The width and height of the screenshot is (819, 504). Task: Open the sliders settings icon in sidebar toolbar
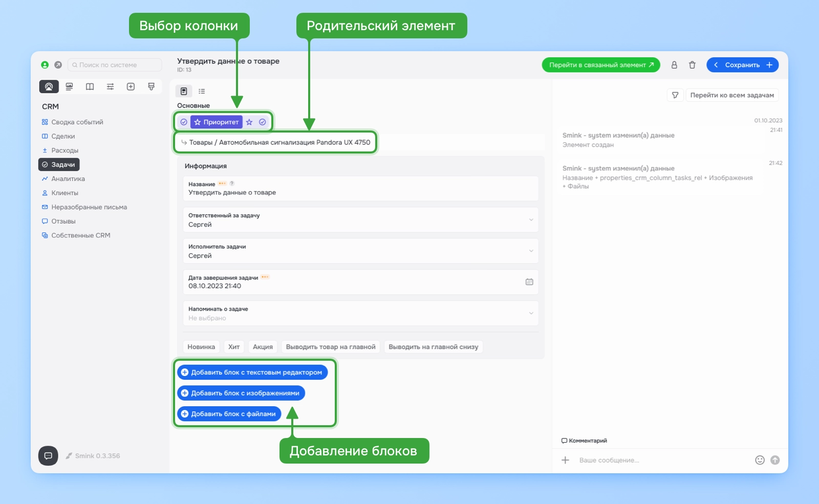[110, 86]
